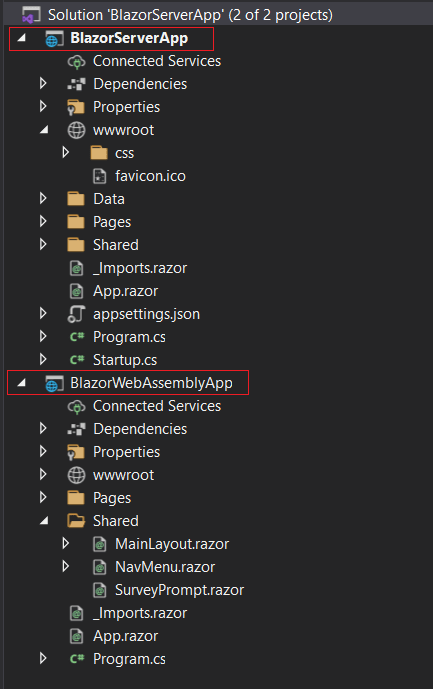This screenshot has width=433, height=689.
Task: Click the favicon.ico file icon
Action: (100, 176)
